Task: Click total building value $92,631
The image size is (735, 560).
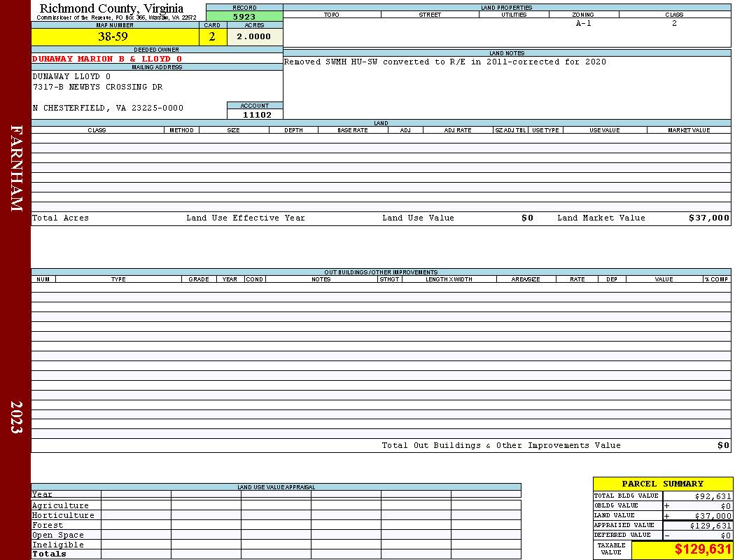Action: tap(713, 496)
